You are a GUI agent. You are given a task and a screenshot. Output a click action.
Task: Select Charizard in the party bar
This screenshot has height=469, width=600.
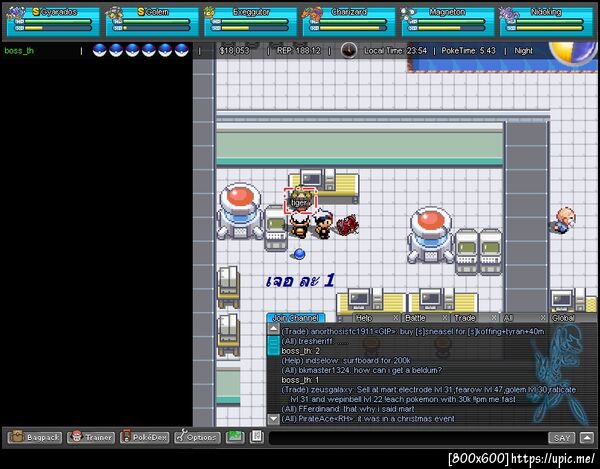349,21
